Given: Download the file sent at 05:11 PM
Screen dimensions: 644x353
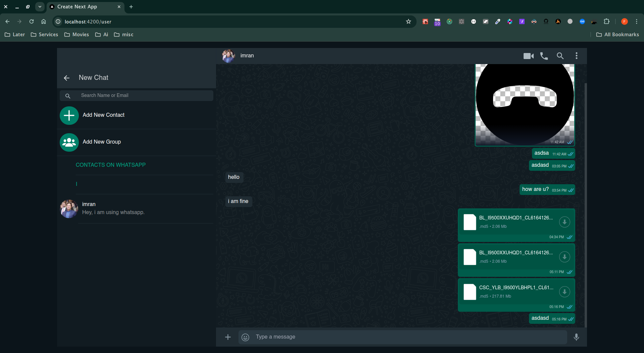Looking at the screenshot, I should click(565, 257).
